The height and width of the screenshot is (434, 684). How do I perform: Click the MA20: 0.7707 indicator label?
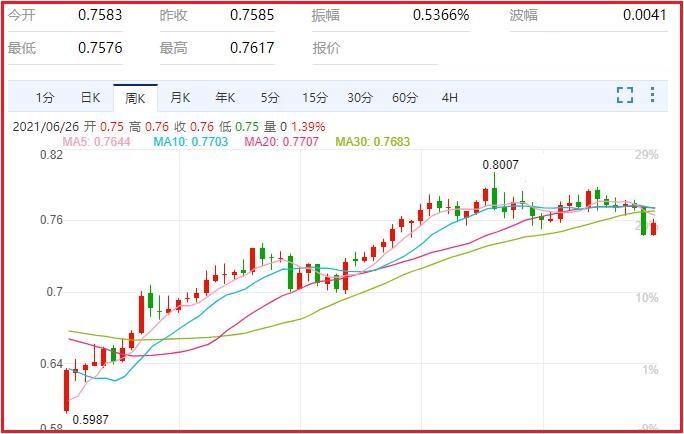point(281,141)
